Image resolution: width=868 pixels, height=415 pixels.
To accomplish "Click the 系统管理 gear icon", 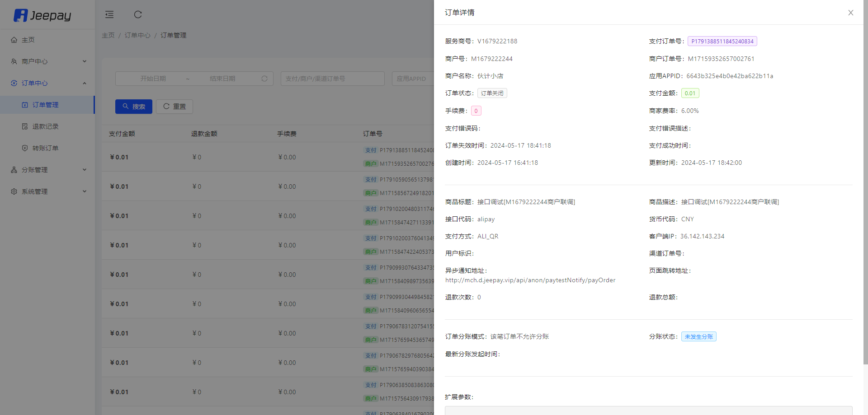I will [14, 191].
